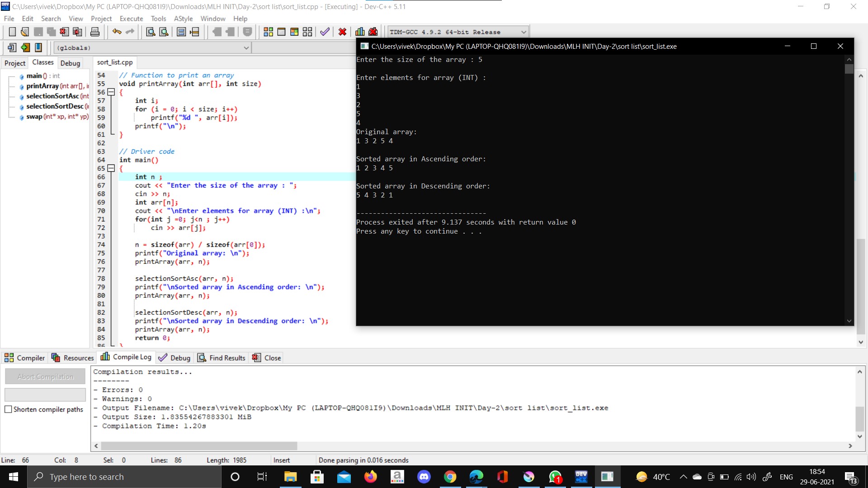Collapse code fold at line 56

coord(111,92)
